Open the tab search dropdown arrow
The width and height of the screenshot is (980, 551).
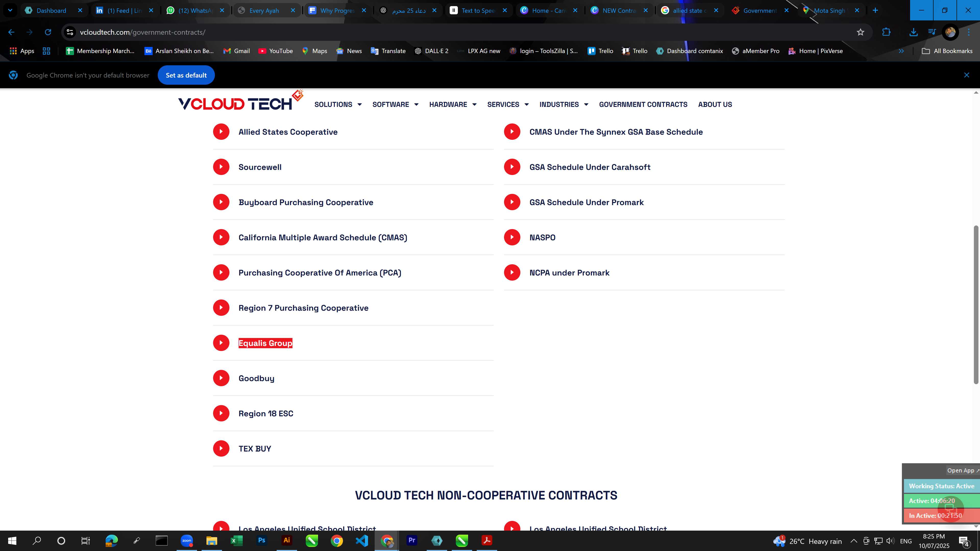coord(10,10)
